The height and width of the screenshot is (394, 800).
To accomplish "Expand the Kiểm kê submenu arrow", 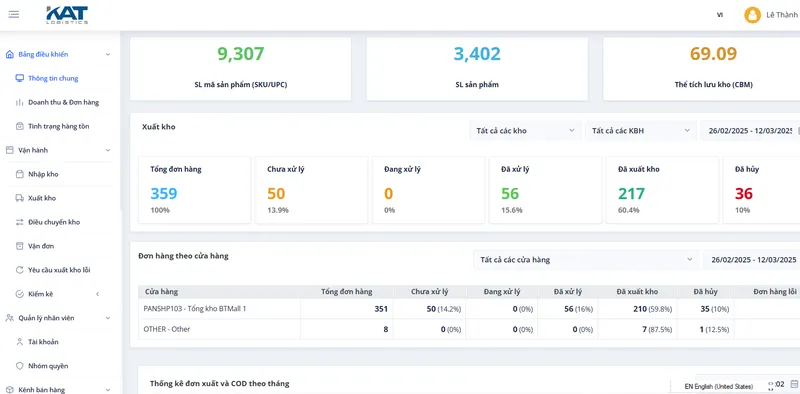I will [x=97, y=294].
